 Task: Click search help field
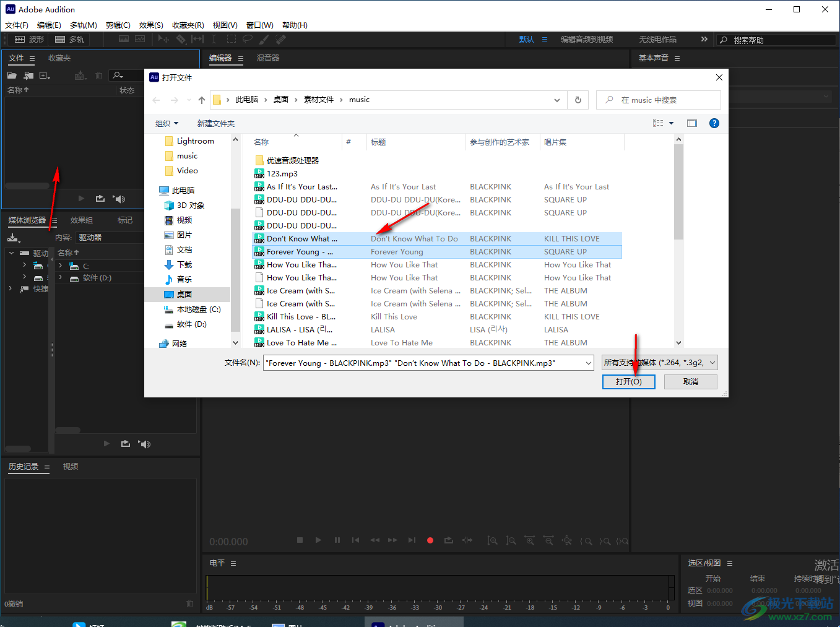(777, 40)
